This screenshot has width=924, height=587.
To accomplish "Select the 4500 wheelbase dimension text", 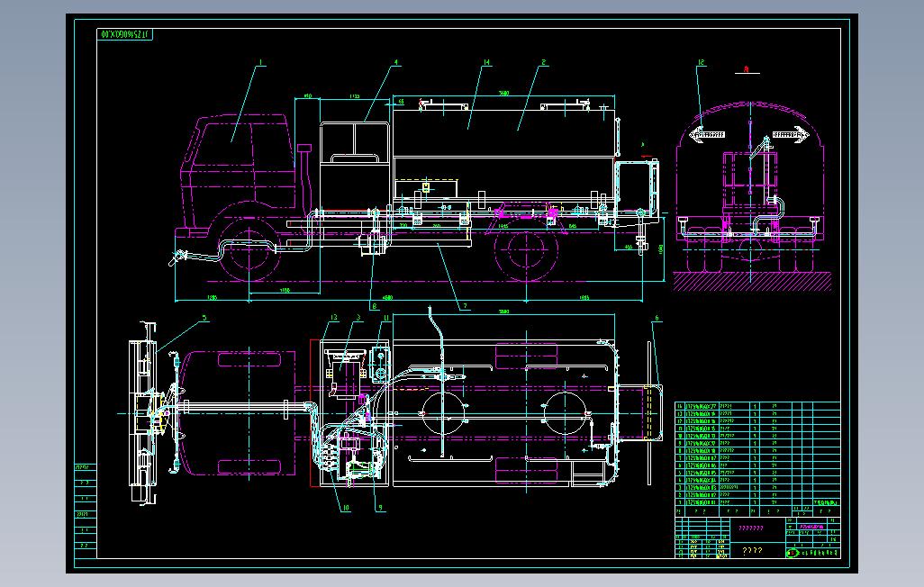I will 387,298.
